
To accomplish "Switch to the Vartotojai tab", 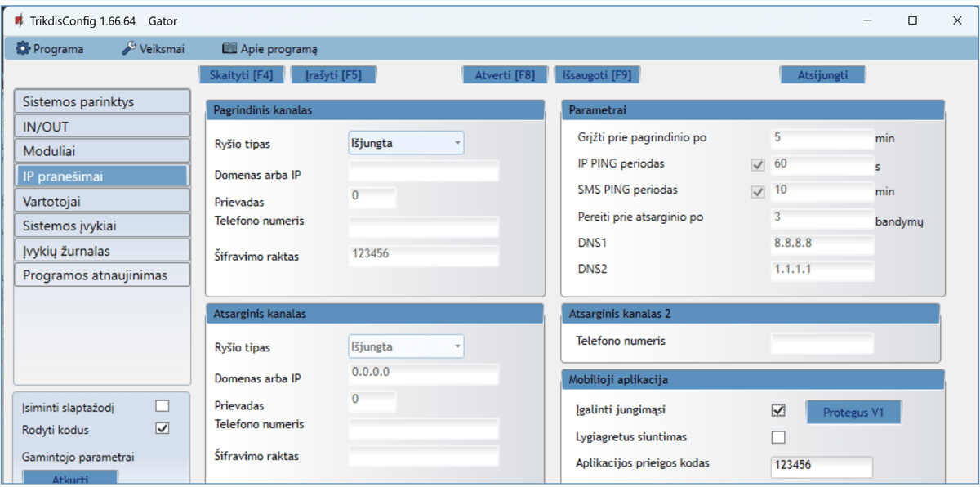I will (x=101, y=201).
